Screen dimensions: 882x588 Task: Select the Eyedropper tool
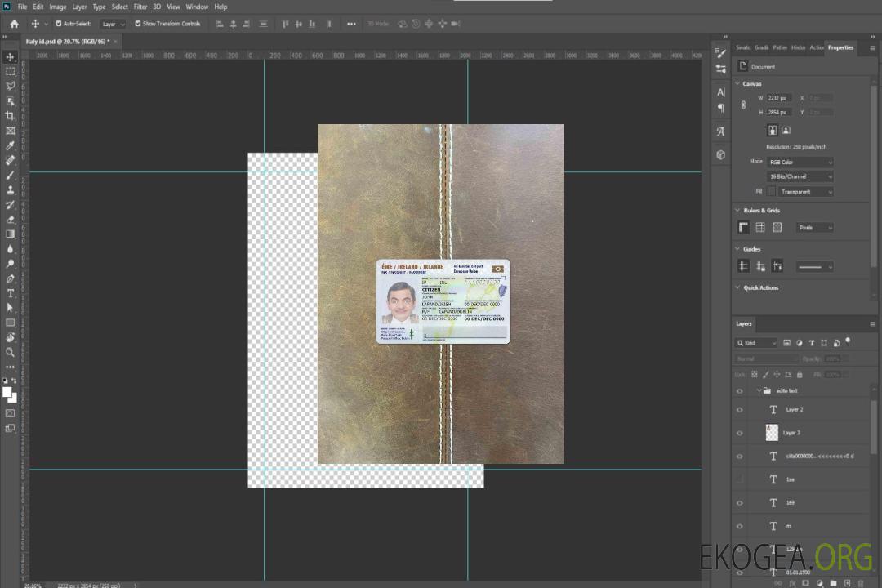[x=10, y=145]
